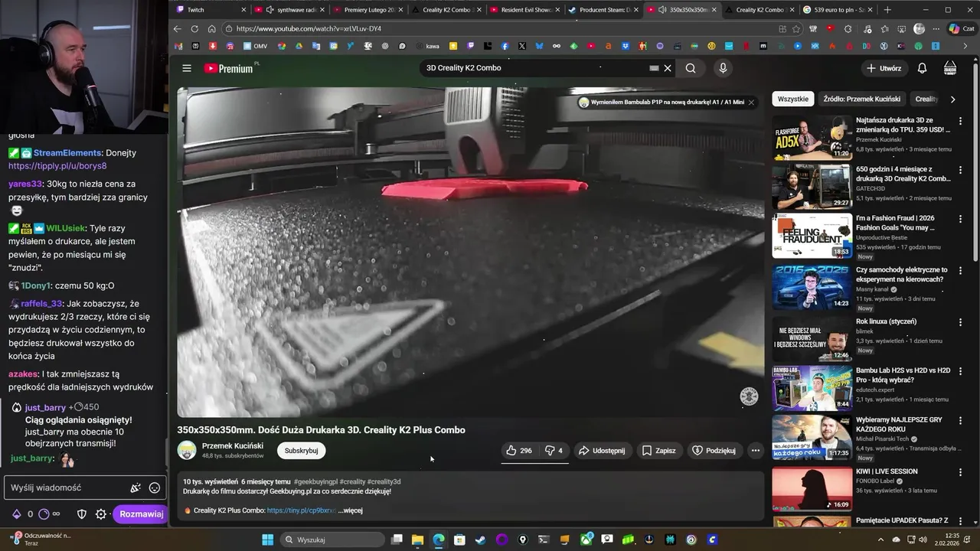
Task: Bookmark the page with the star icon
Action: click(x=796, y=28)
